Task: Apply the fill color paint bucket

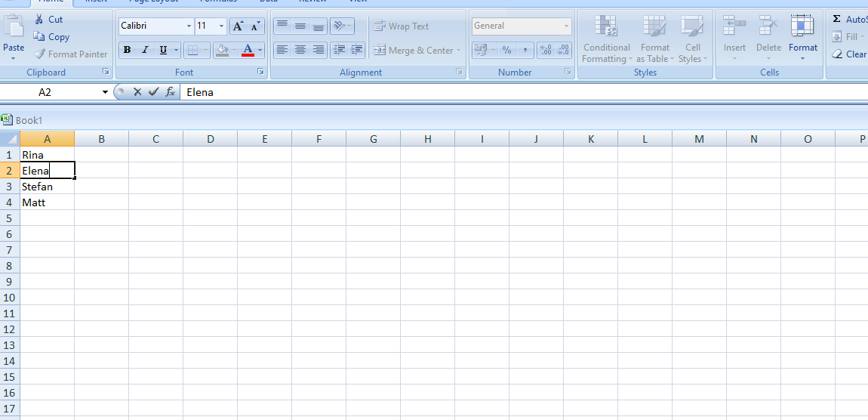Action: point(223,51)
